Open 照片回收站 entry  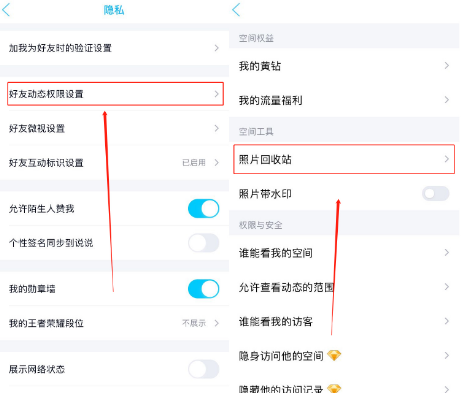[x=344, y=159]
